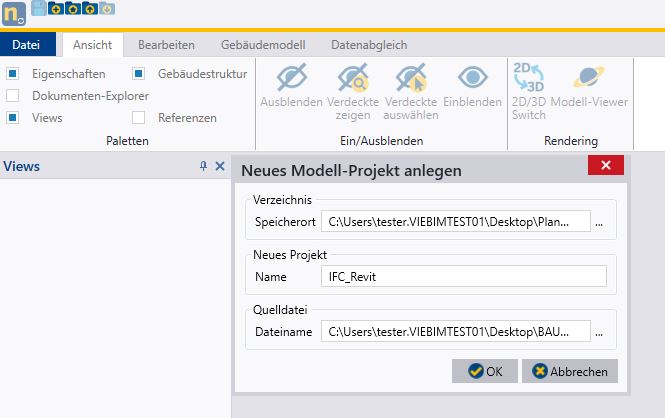Browse for Speicherort directory

599,220
